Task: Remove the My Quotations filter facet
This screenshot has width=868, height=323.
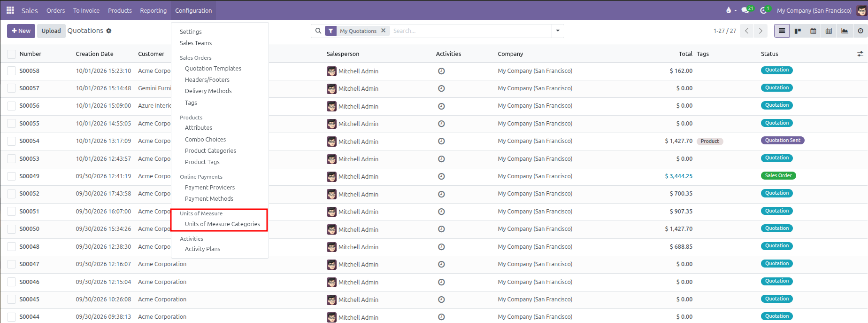Action: [x=383, y=31]
